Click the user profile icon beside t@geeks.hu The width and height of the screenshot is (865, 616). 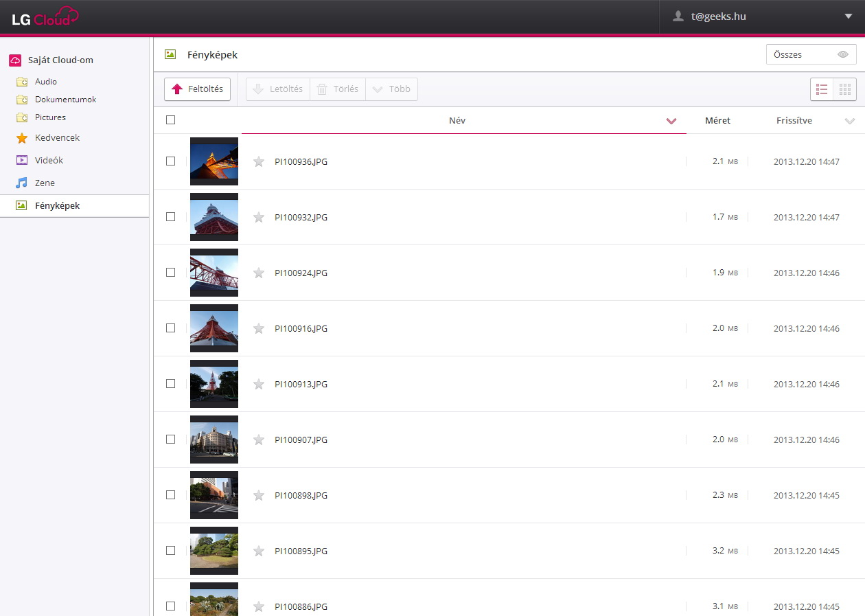tap(678, 16)
